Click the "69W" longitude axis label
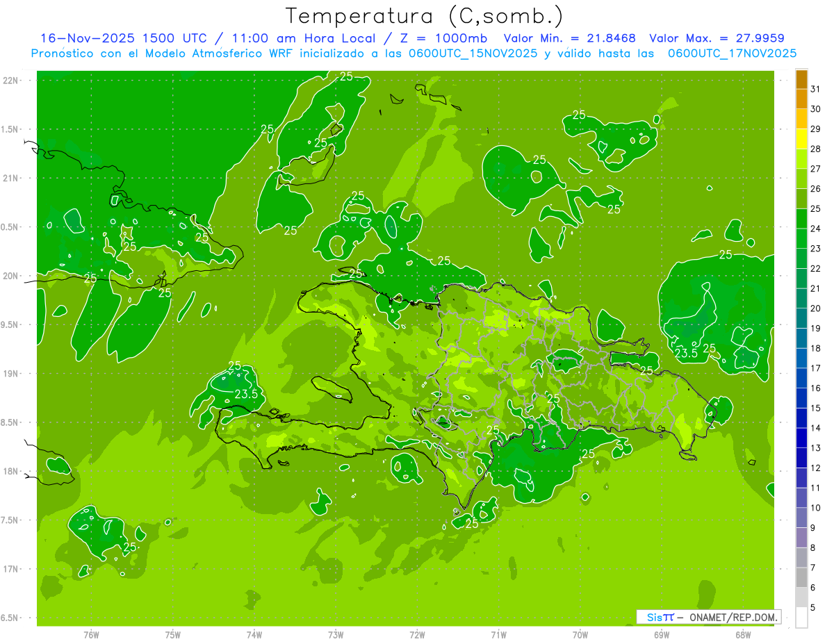The width and height of the screenshot is (834, 644). (661, 635)
